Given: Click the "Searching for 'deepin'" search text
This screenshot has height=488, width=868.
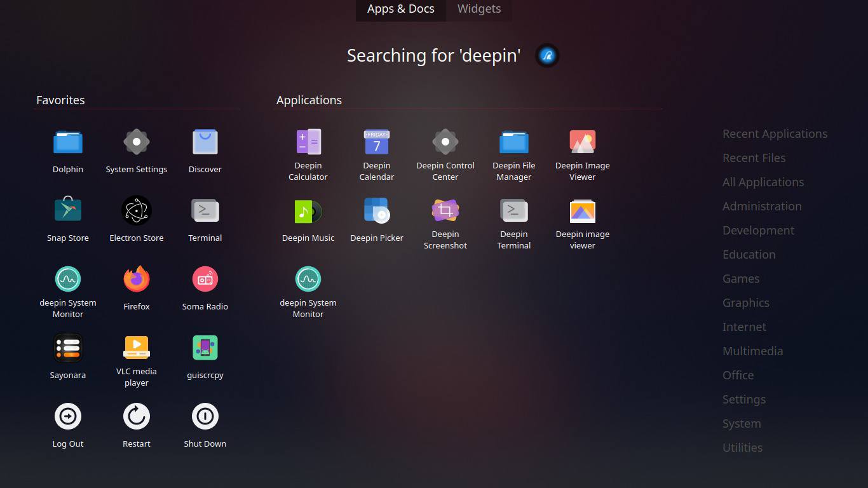Looking at the screenshot, I should coord(433,56).
